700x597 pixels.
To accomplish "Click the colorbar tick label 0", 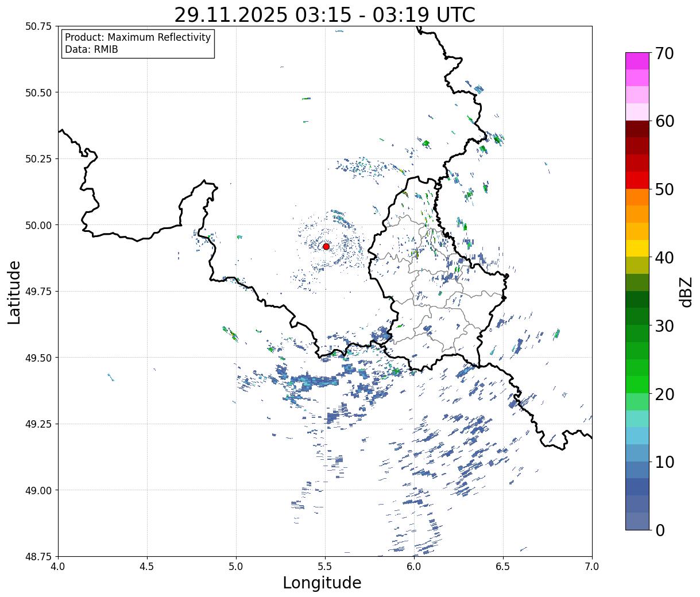I will click(x=659, y=530).
